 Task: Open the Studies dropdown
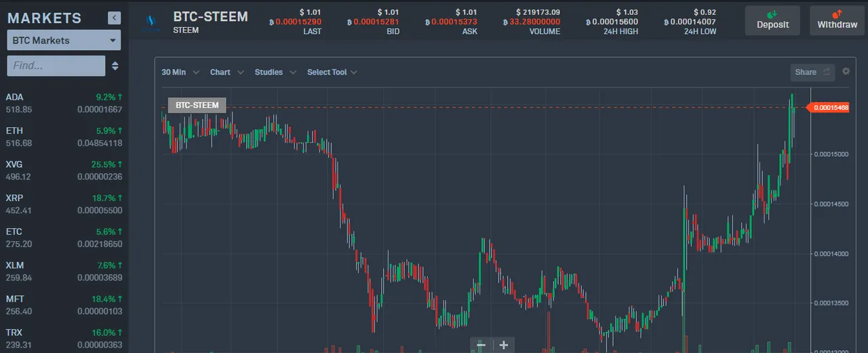pos(275,72)
